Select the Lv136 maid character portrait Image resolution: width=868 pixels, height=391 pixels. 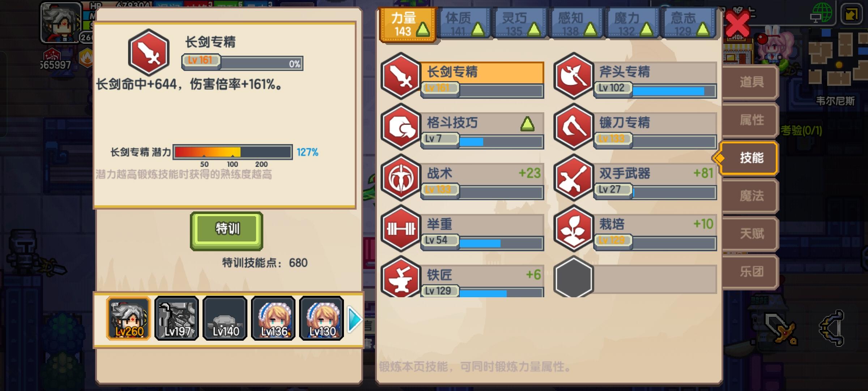pos(273,318)
